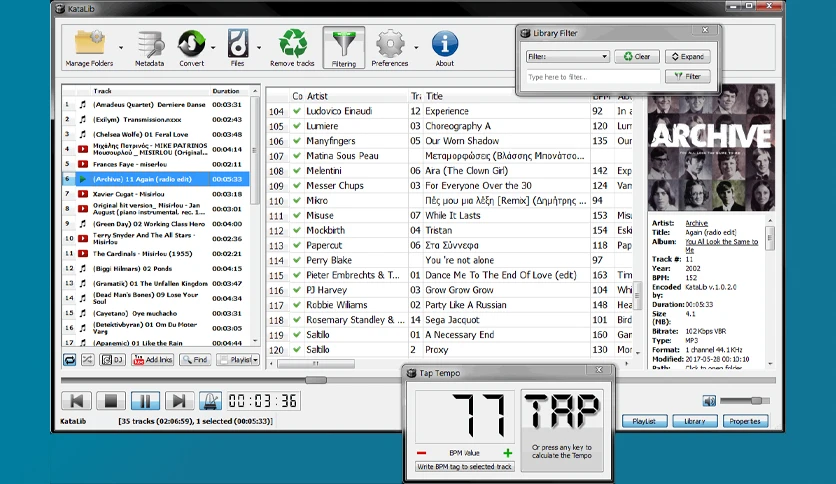Skip to next track

(179, 401)
